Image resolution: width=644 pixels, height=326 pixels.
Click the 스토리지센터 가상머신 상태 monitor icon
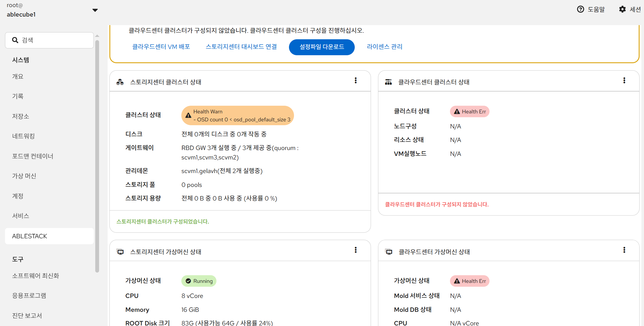click(120, 252)
